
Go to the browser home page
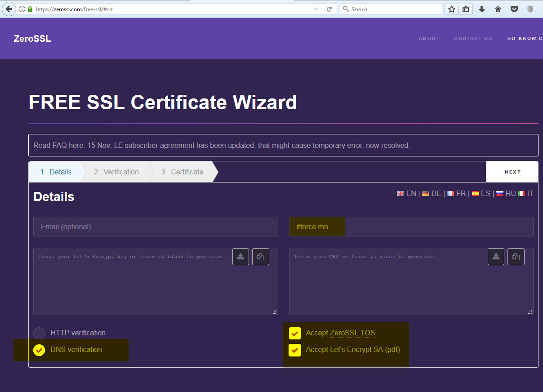point(498,9)
